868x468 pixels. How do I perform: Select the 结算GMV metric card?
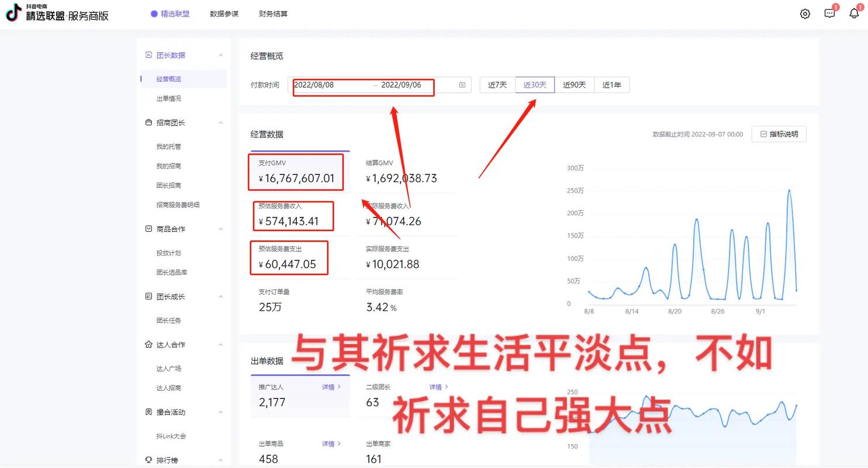tap(408, 172)
